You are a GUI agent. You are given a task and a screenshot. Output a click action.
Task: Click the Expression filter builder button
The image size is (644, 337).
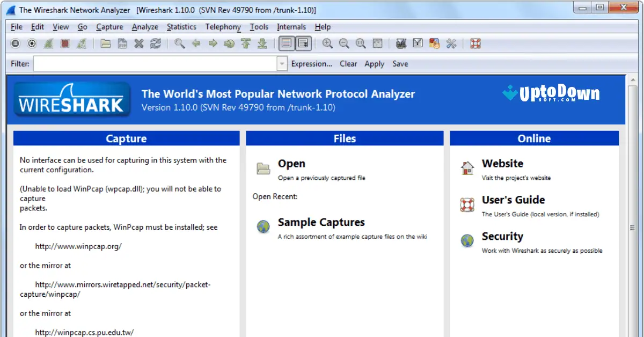coord(312,63)
